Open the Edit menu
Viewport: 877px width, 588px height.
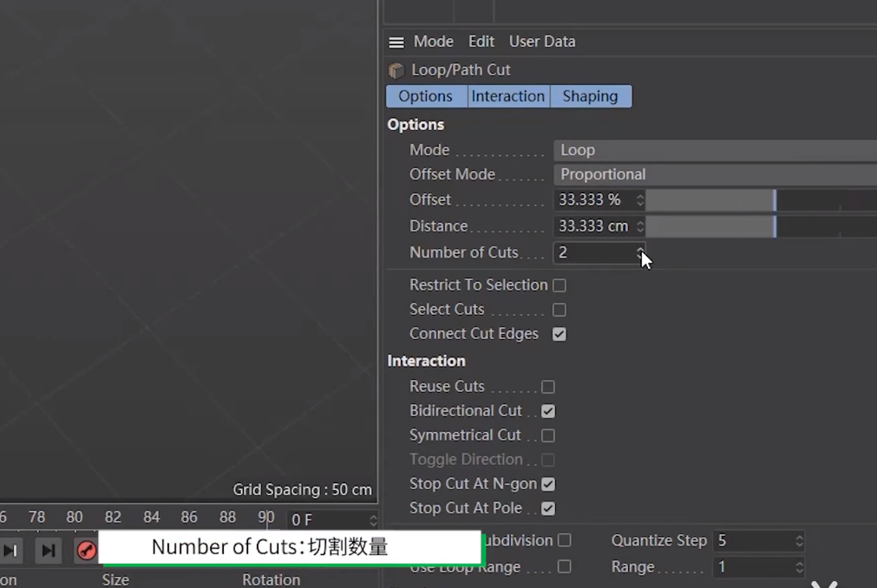pyautogui.click(x=481, y=42)
